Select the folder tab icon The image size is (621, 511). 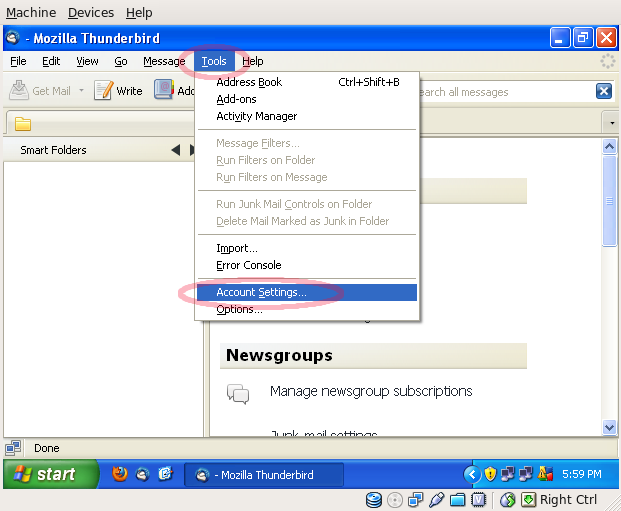point(23,124)
